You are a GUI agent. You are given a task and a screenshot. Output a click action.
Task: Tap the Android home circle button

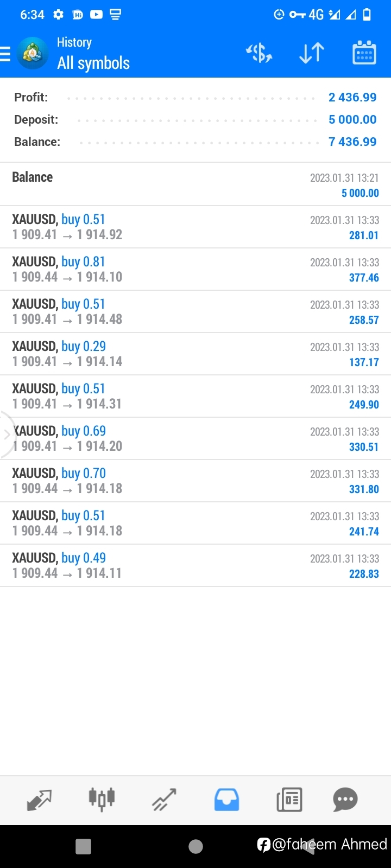[x=195, y=846]
